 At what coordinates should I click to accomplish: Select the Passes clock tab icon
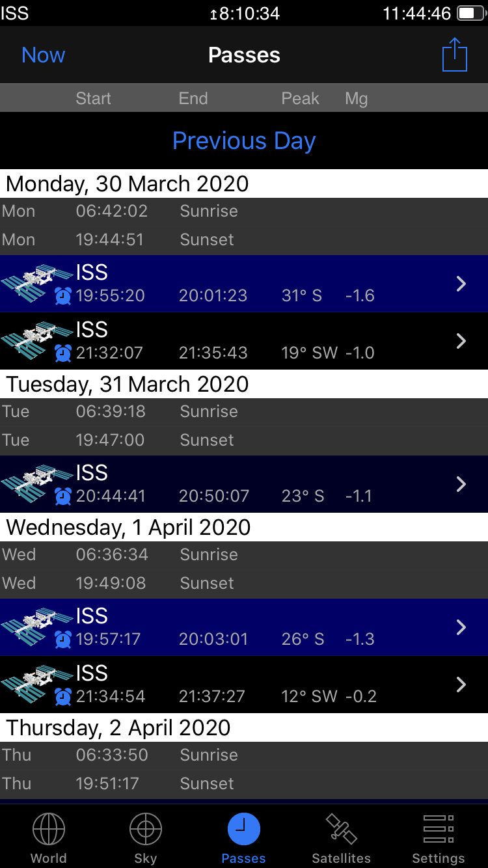[244, 830]
